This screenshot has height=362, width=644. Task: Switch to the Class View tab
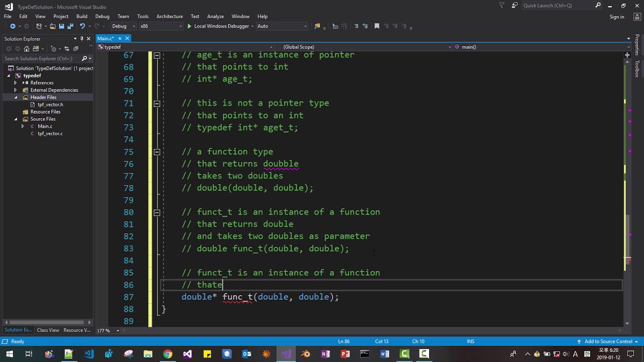(x=48, y=330)
